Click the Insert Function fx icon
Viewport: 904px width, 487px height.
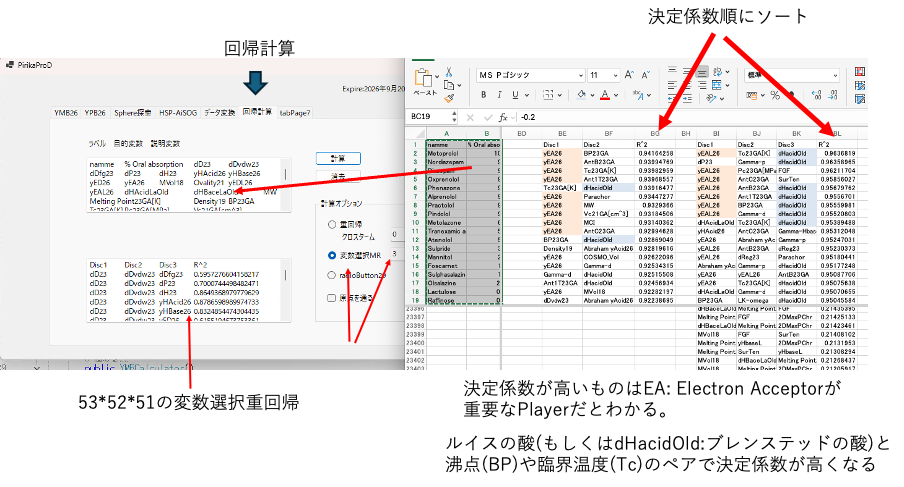(500, 117)
